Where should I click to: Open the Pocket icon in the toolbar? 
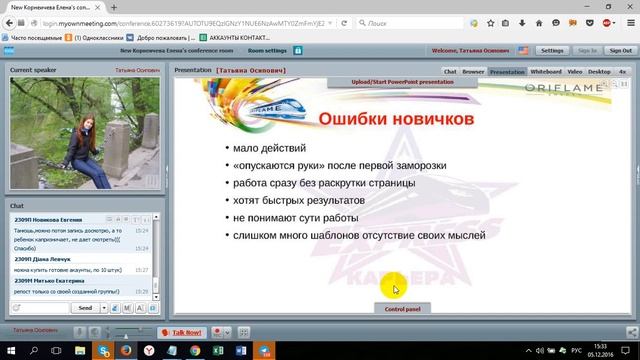click(x=589, y=23)
